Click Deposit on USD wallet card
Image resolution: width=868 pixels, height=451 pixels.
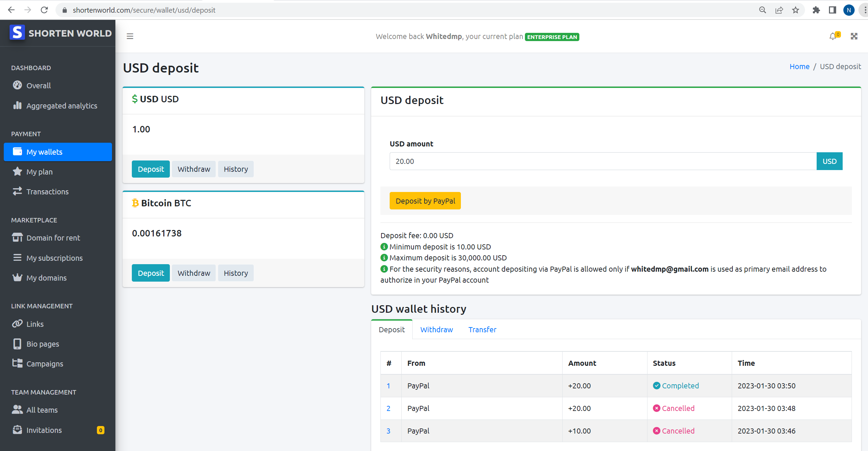coord(151,169)
